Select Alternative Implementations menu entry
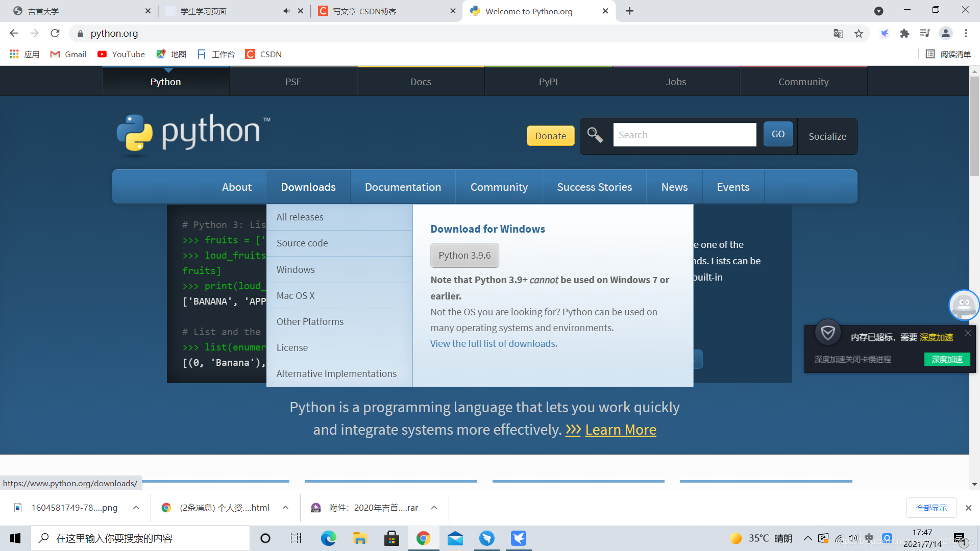 click(339, 373)
